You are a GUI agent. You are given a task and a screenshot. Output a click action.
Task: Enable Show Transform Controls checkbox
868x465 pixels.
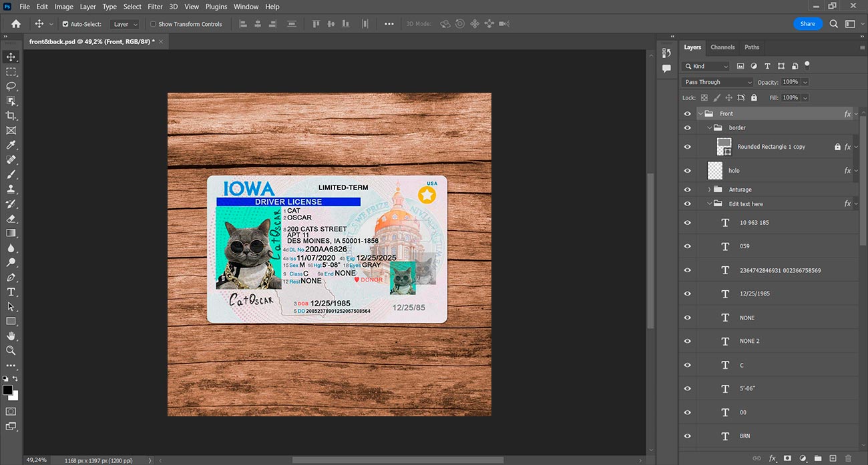coord(153,24)
